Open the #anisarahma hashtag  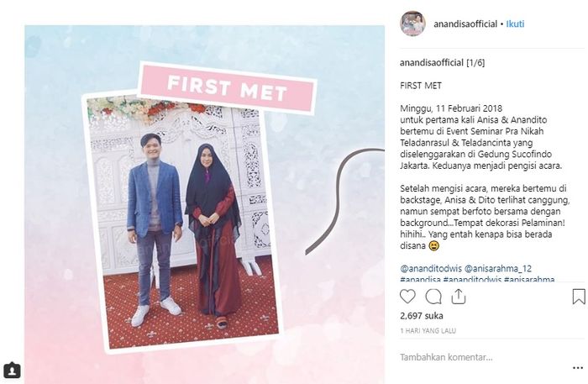[529, 279]
